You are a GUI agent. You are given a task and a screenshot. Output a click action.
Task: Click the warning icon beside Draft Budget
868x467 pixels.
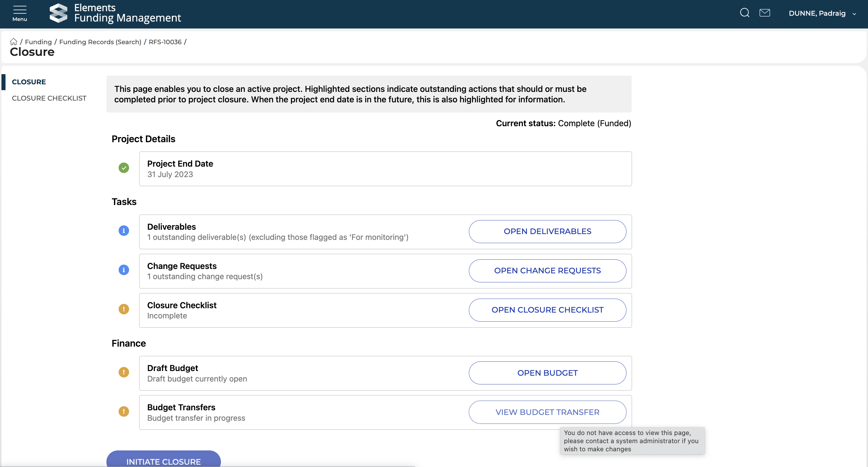coord(124,372)
